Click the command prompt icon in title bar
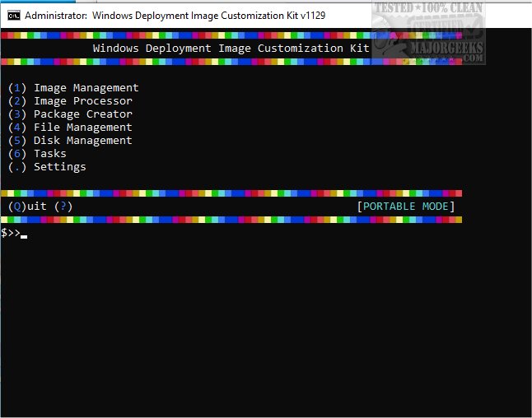 click(x=14, y=16)
